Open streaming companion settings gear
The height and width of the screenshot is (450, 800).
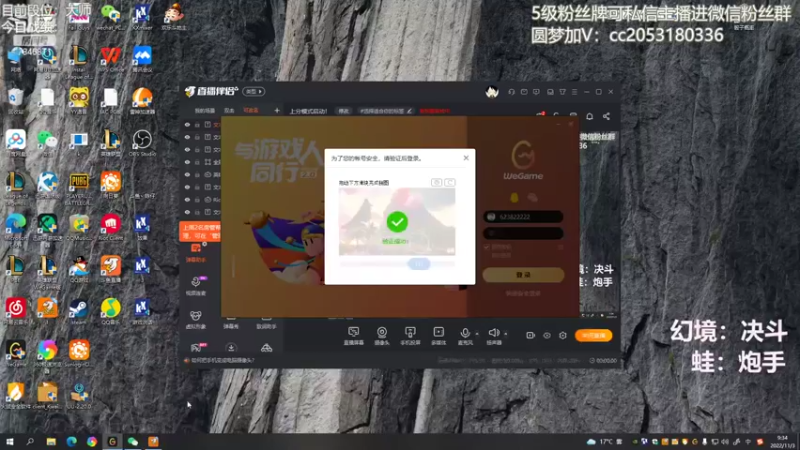pyautogui.click(x=563, y=335)
